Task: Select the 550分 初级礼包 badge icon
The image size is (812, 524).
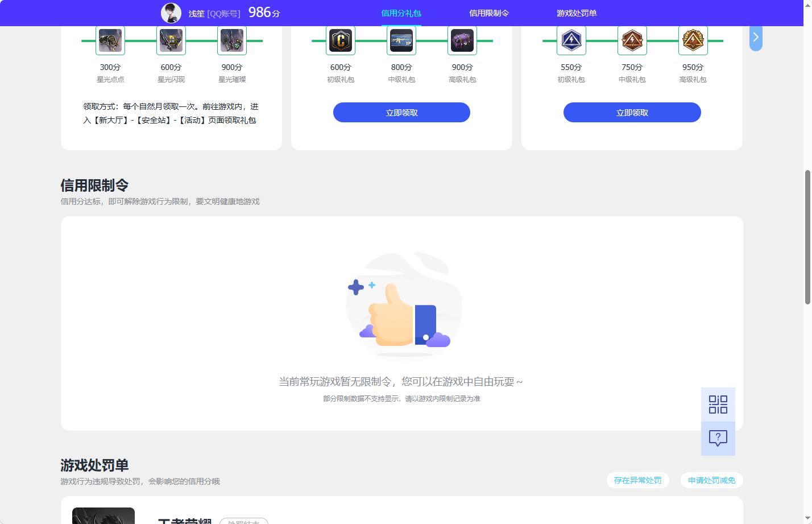Action: click(x=571, y=40)
